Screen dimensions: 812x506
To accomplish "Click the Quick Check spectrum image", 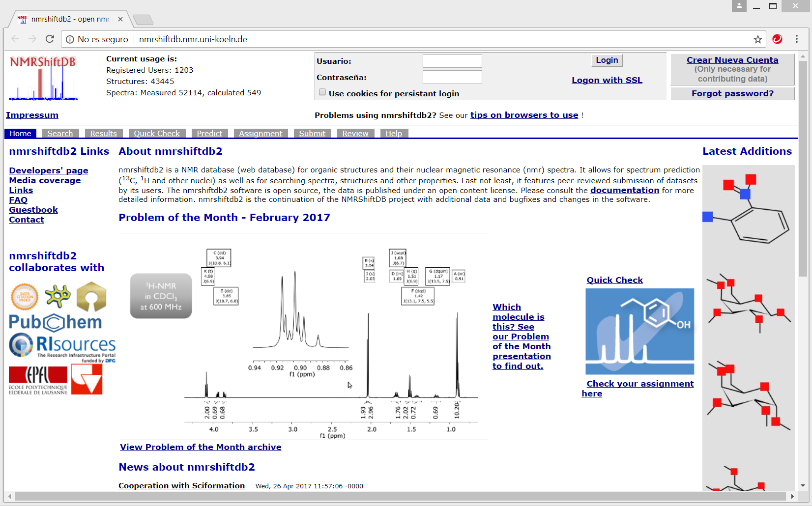I will [639, 331].
